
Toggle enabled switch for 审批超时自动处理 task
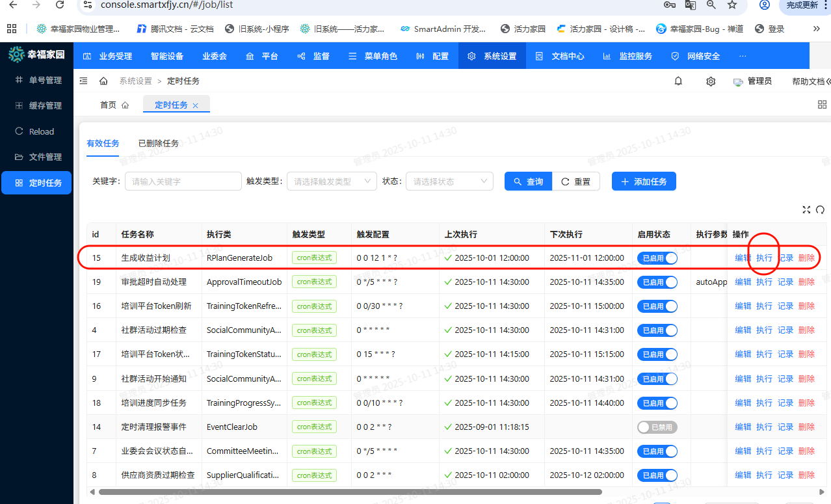pyautogui.click(x=657, y=282)
